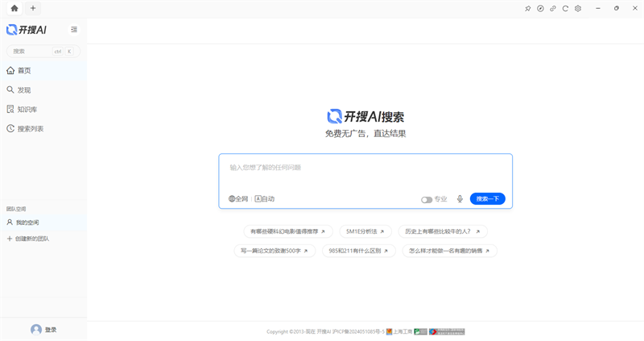Refresh the page with the reload icon
Viewport: 644px width, 341px height.
coord(565,8)
